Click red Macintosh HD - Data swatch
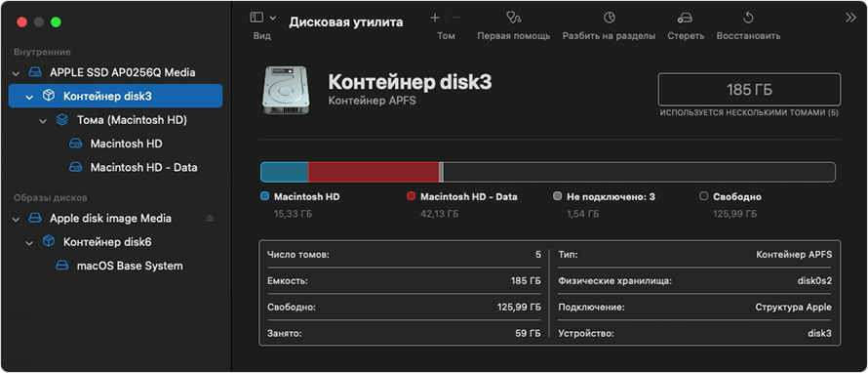 (x=411, y=196)
